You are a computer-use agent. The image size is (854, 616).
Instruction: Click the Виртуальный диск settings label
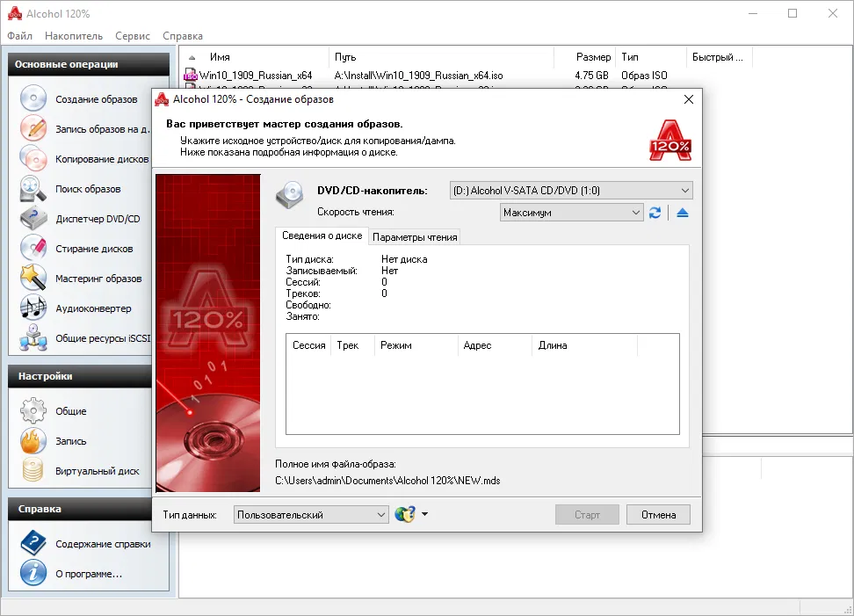pyautogui.click(x=98, y=471)
